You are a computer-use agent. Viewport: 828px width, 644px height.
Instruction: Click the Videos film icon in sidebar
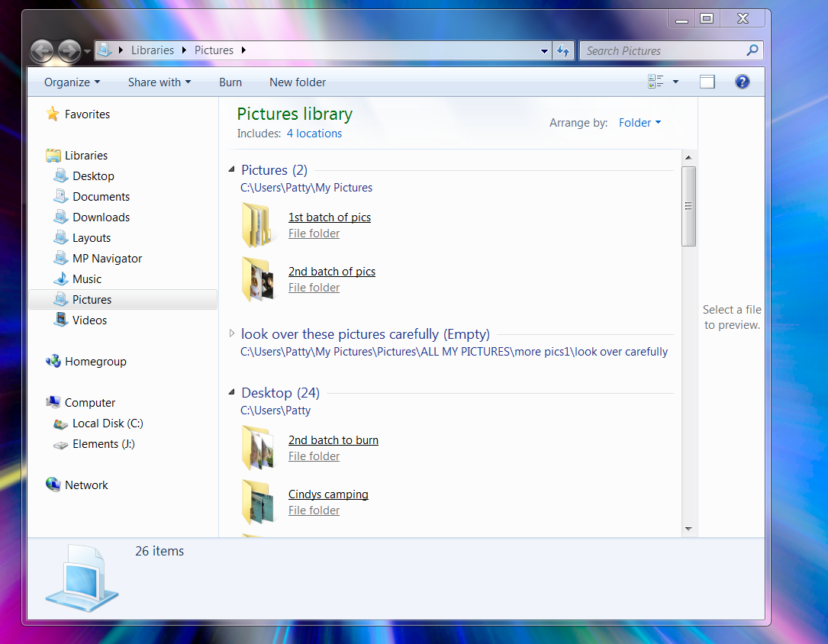point(61,320)
